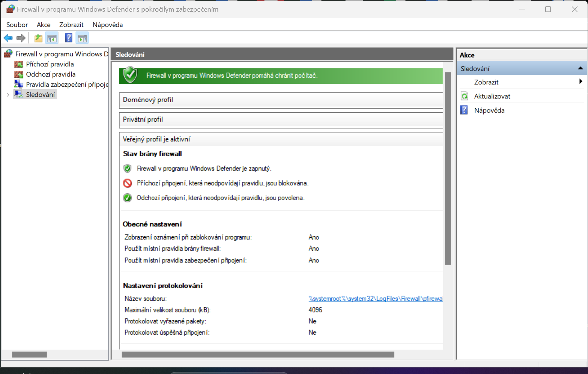Click the Ano value for 'Použít místní pravidla zabezpečení připojení'
This screenshot has height=374, width=588.
click(x=314, y=260)
